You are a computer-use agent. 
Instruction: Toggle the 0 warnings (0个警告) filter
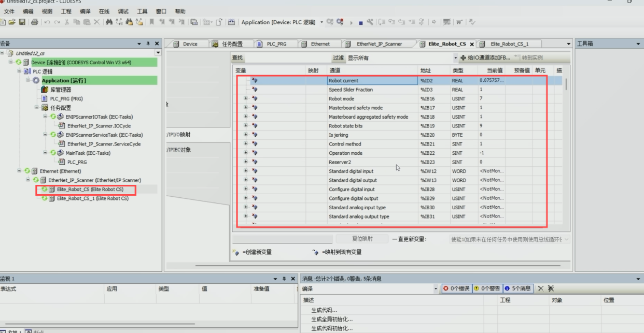tap(487, 288)
